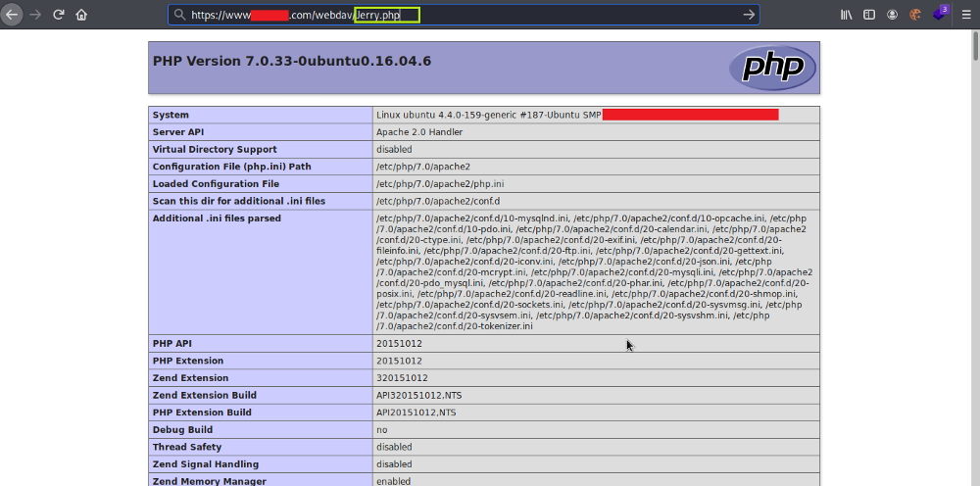Go to the browser home page
The width and height of the screenshot is (980, 486).
coord(81,15)
